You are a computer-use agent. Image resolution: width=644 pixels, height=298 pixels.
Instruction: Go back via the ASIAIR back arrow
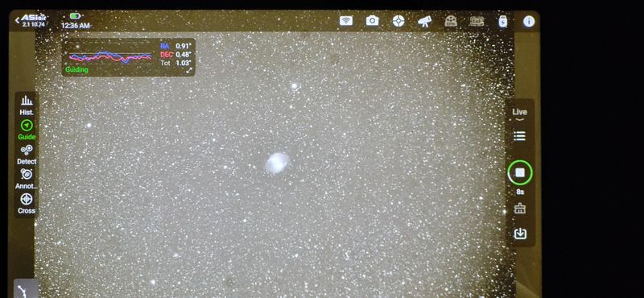pos(18,20)
